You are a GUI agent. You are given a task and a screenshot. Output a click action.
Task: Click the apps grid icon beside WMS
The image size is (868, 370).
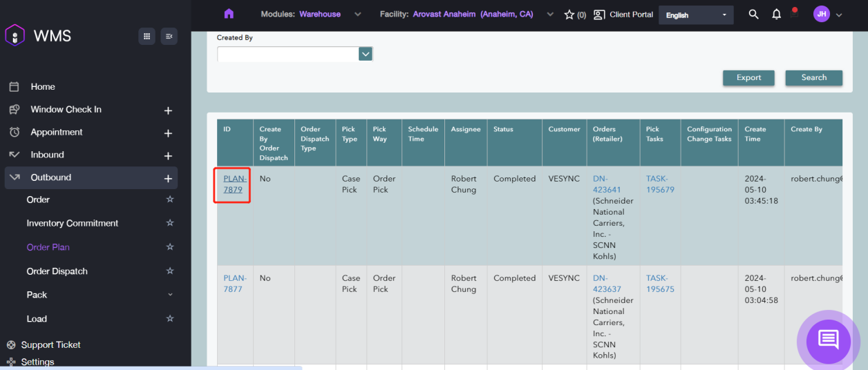[147, 36]
